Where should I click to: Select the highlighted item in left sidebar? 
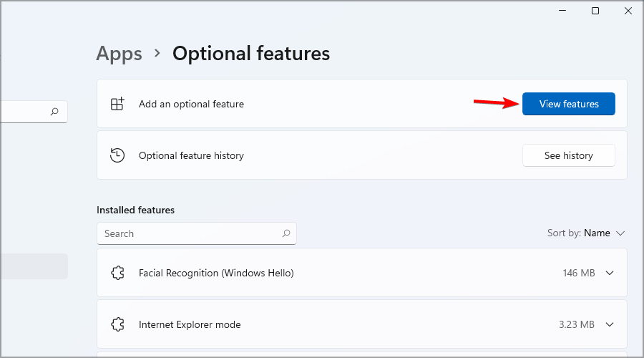[34, 266]
